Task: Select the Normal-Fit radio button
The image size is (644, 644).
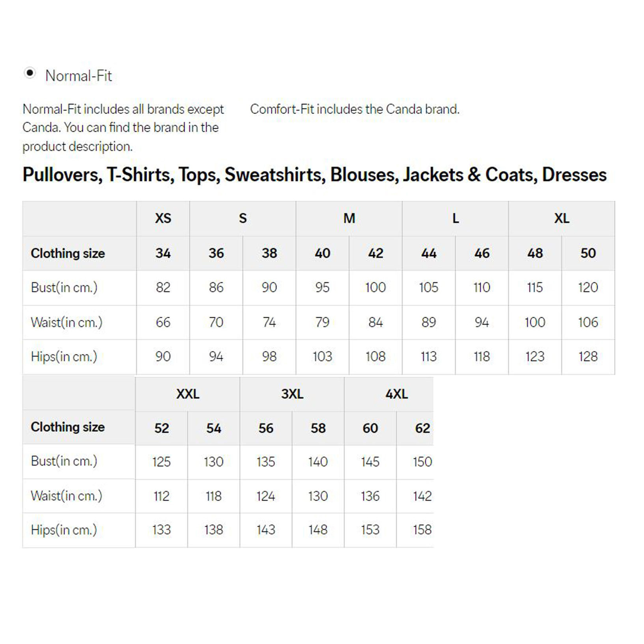Action: pyautogui.click(x=30, y=73)
